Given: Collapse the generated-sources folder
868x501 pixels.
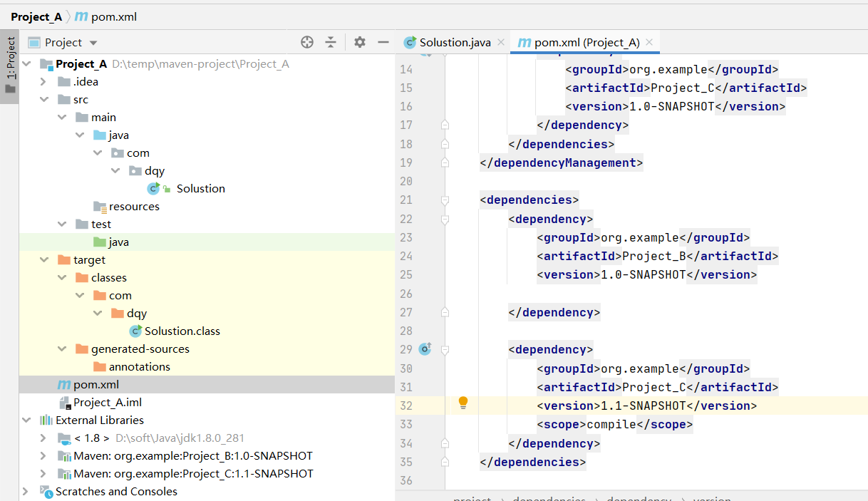Looking at the screenshot, I should pyautogui.click(x=61, y=348).
